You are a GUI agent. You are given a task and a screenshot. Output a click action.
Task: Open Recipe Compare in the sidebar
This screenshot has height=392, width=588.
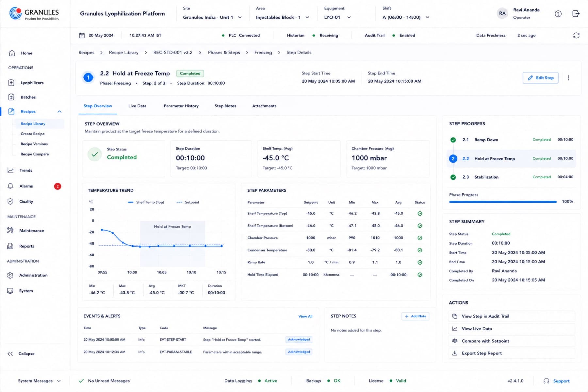[35, 154]
